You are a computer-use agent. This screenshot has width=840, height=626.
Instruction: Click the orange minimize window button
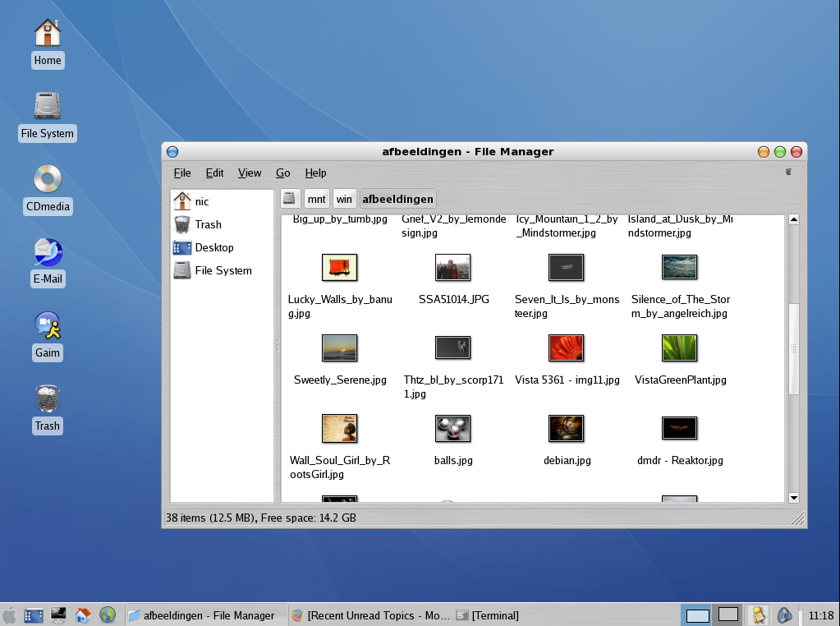pyautogui.click(x=764, y=152)
